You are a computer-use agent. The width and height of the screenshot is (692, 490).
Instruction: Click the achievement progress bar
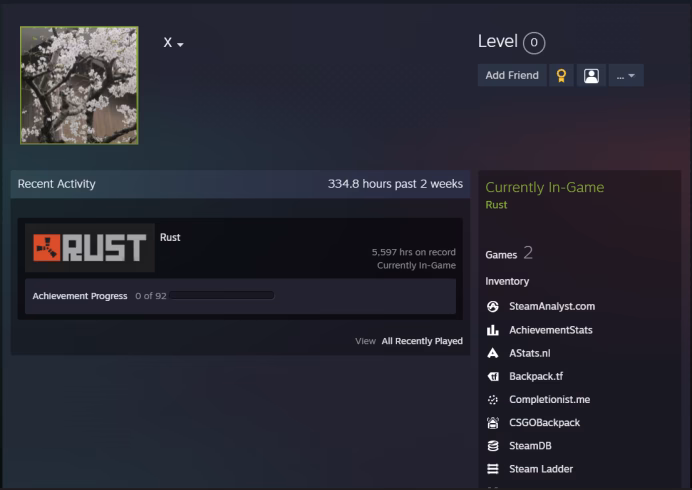(222, 295)
